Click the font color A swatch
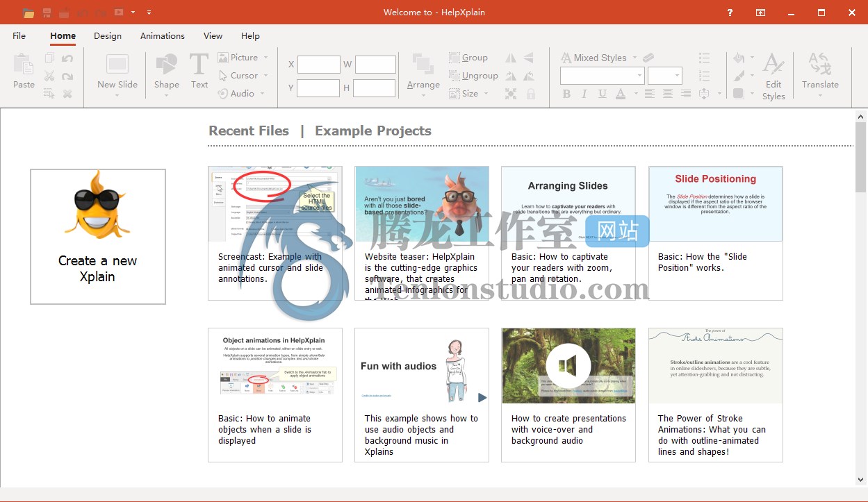Viewport: 868px width, 502px height. [619, 94]
